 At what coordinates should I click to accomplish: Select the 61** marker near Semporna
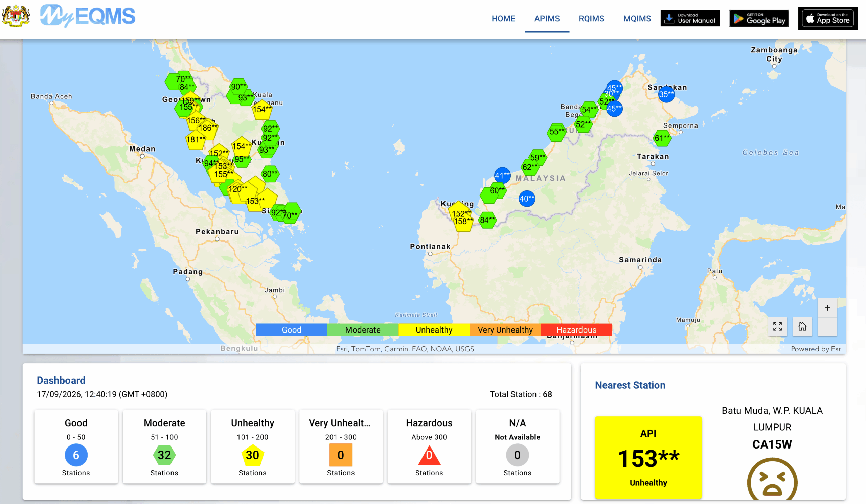pyautogui.click(x=662, y=138)
